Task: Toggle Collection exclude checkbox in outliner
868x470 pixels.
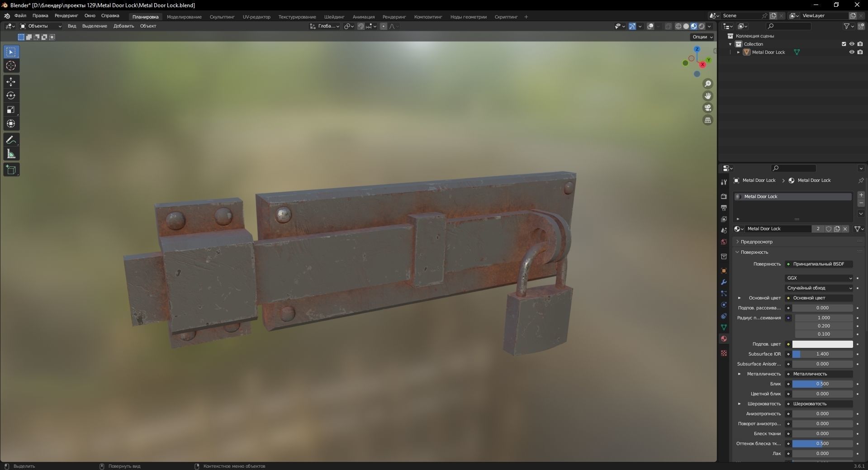Action: tap(844, 44)
